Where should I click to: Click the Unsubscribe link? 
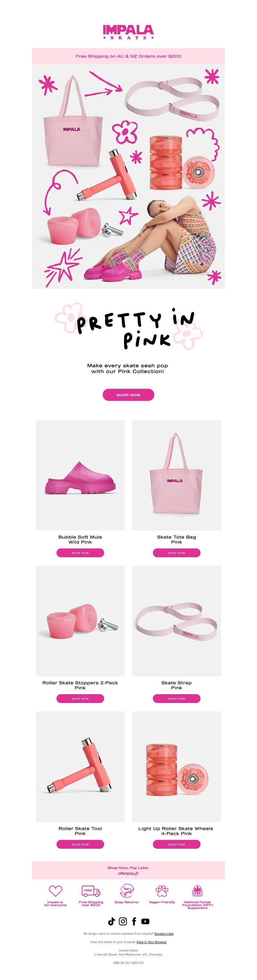click(164, 933)
